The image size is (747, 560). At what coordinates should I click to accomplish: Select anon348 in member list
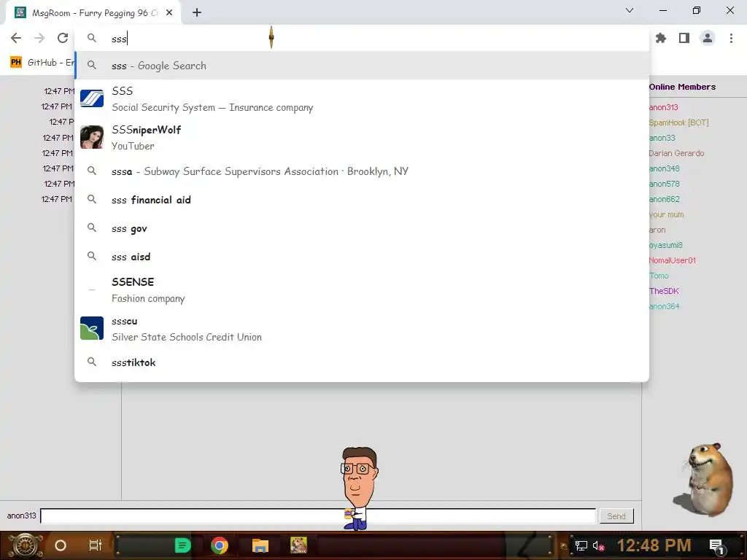[664, 168]
